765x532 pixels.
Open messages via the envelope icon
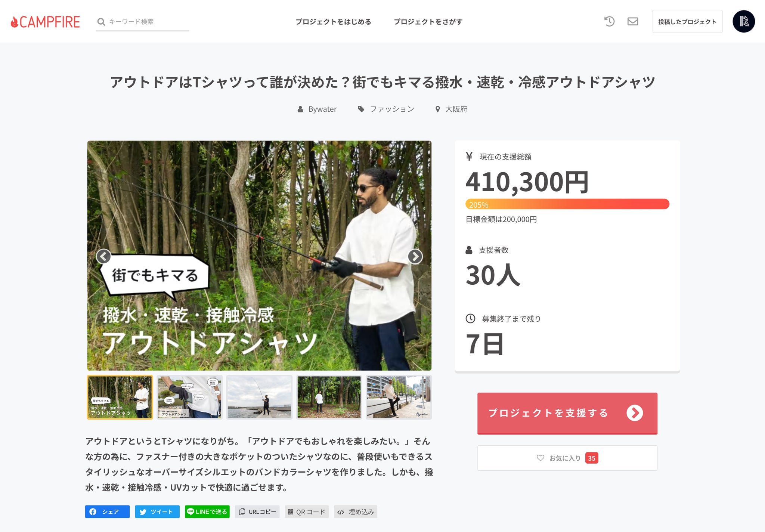(632, 21)
